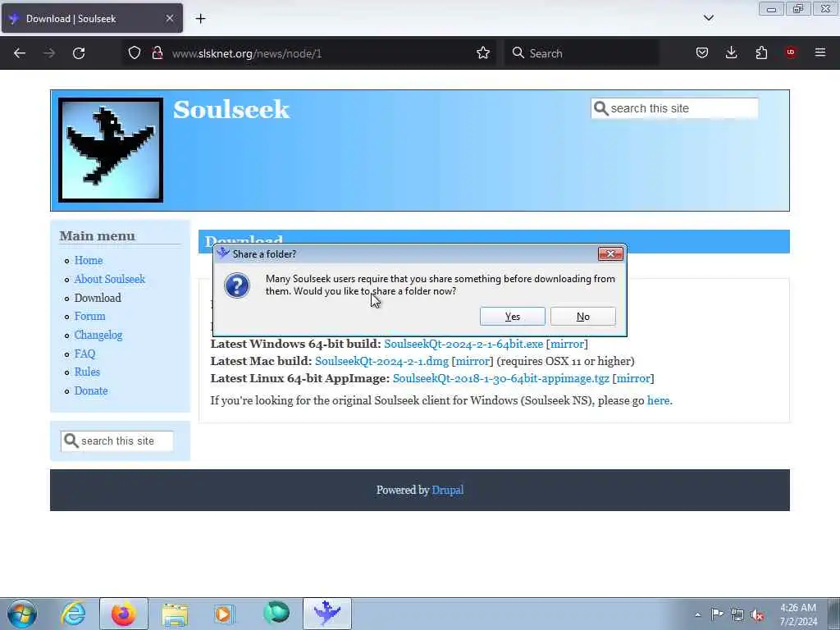Open the Rules menu link

pos(87,372)
